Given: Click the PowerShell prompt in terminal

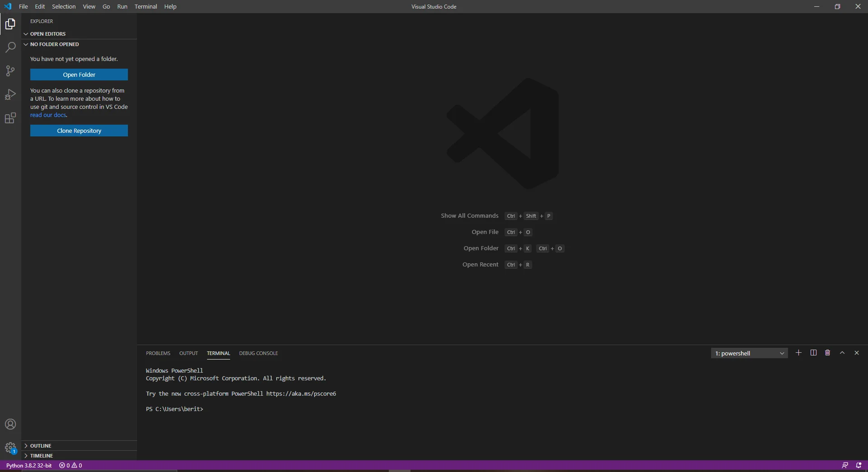Looking at the screenshot, I should click(175, 409).
